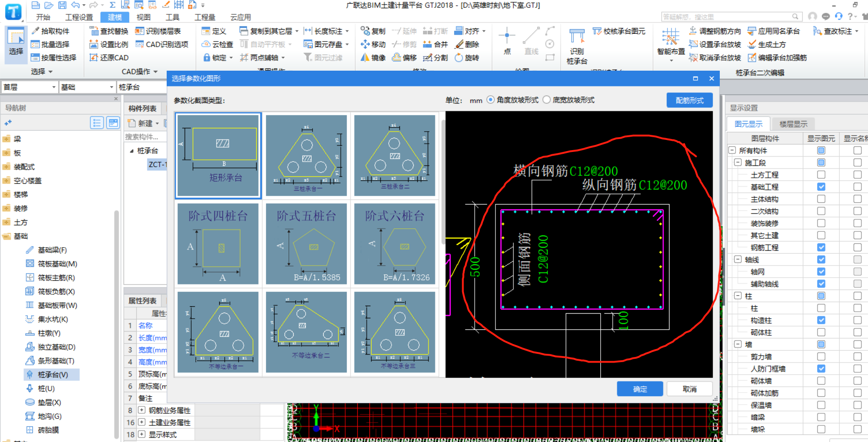The width and height of the screenshot is (868, 442).
Task: Expand 钢筋业务属性 property group
Action: point(142,410)
